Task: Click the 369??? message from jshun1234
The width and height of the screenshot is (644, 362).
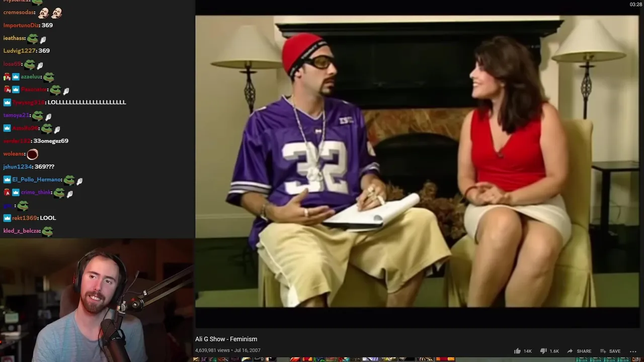Action: (44, 166)
